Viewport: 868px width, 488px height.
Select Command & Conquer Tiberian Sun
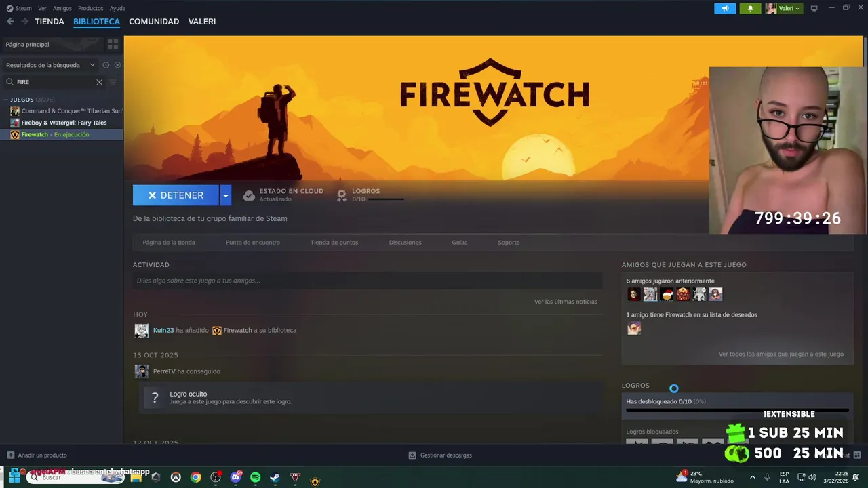coord(62,111)
